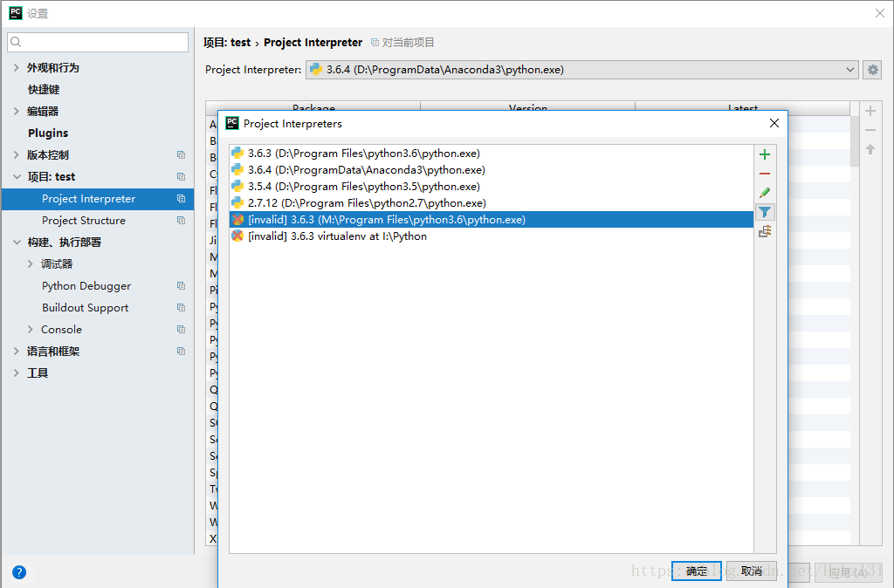The height and width of the screenshot is (588, 894).
Task: Click the packages table vertical scrollbar
Action: [855, 141]
